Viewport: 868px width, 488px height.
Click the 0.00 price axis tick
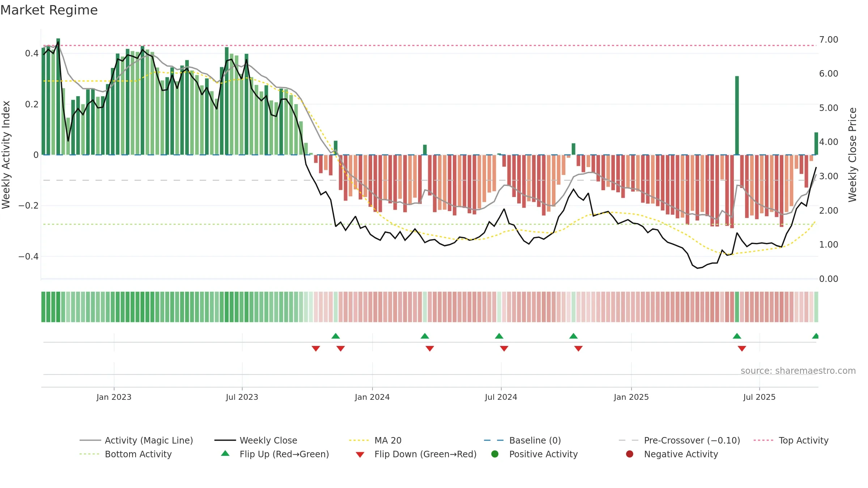click(x=829, y=279)
